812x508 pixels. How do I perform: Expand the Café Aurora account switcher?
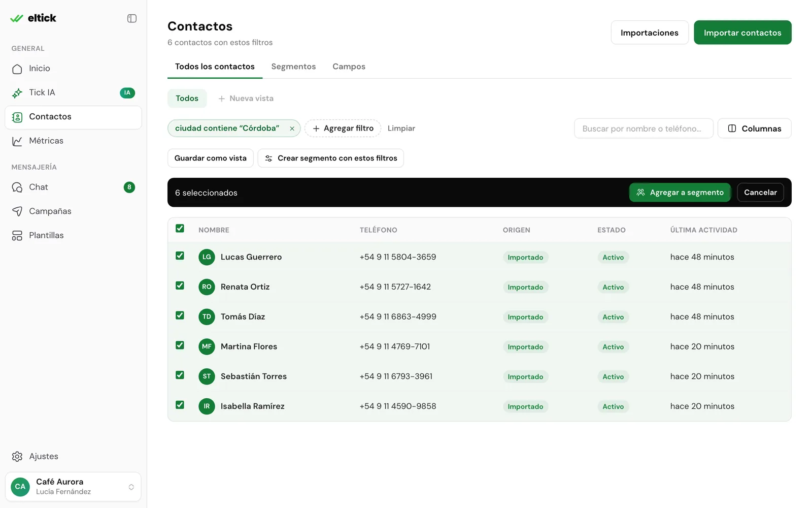(x=73, y=487)
